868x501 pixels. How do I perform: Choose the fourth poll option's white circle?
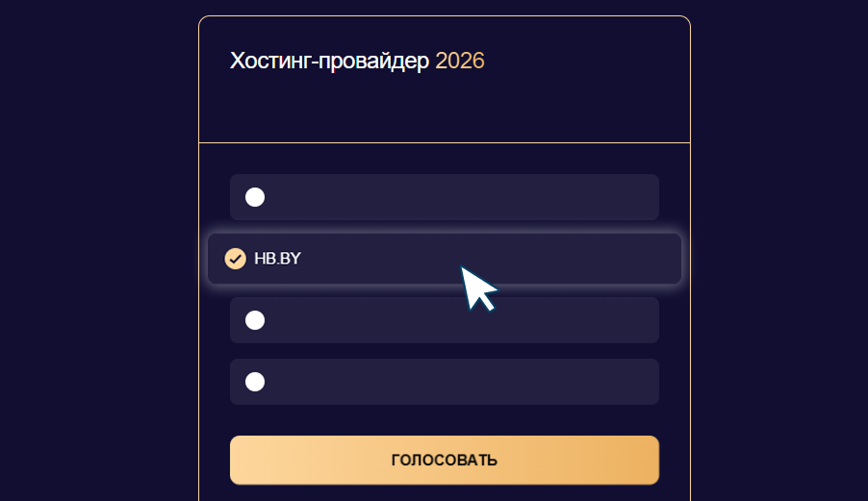255,382
